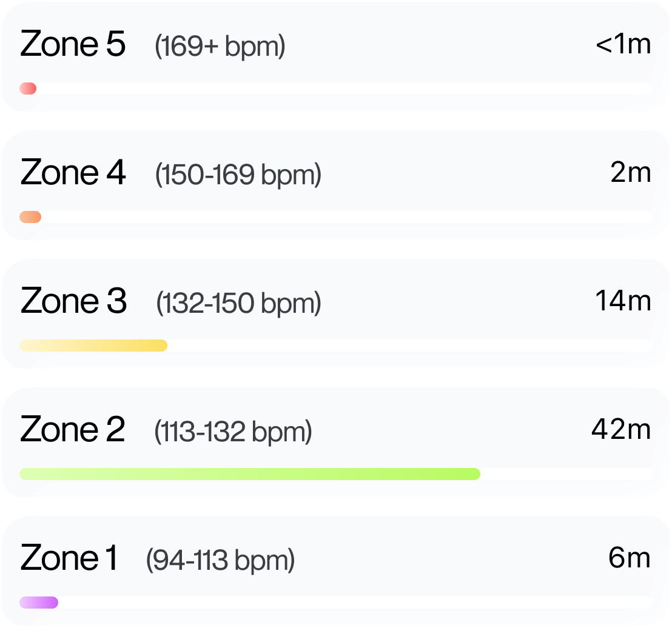Select the 169+ bpm range text
The image size is (672, 628).
click(220, 47)
